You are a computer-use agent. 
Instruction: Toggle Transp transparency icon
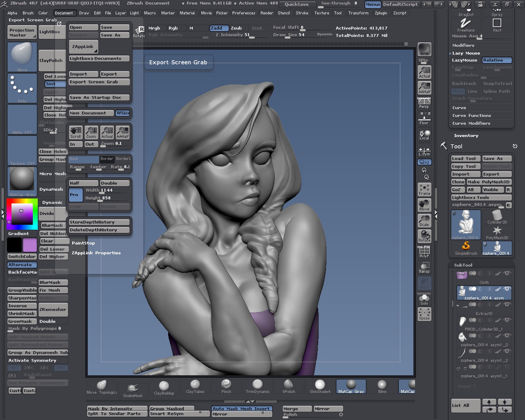pyautogui.click(x=424, y=267)
